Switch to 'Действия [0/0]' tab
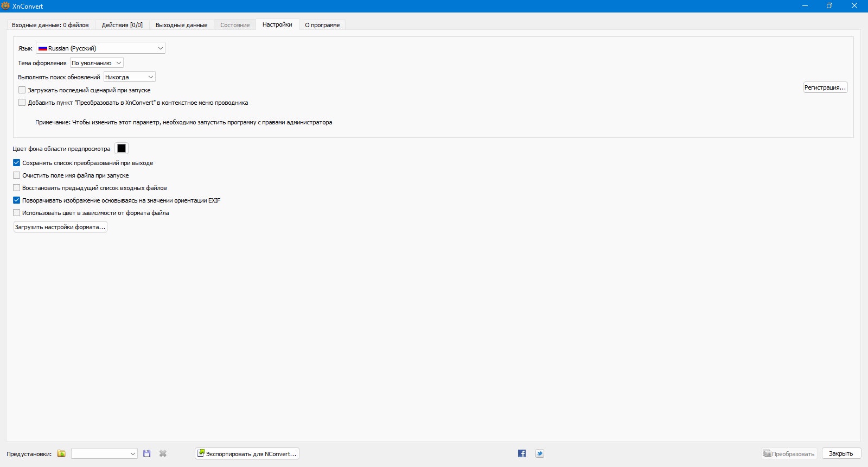This screenshot has width=868, height=467. 122,25
